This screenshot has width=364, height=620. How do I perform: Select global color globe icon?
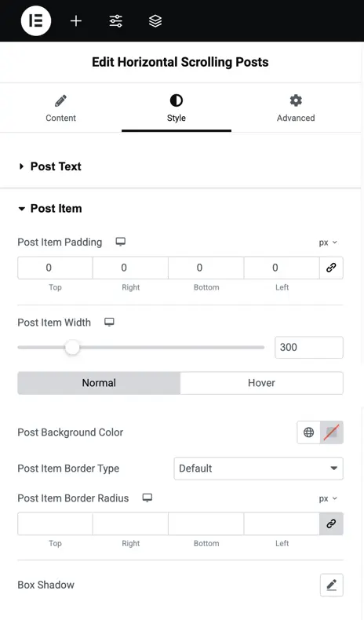[308, 432]
